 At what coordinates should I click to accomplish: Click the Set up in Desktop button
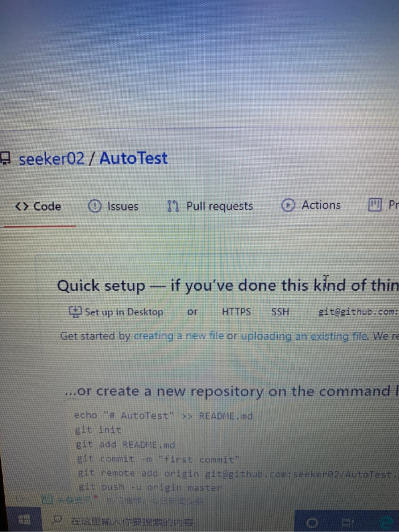[116, 312]
